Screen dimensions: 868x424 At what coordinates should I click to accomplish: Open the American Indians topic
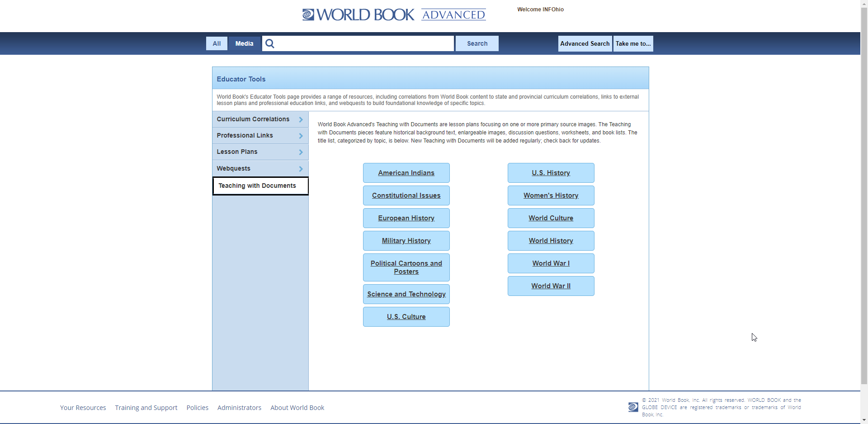point(406,173)
